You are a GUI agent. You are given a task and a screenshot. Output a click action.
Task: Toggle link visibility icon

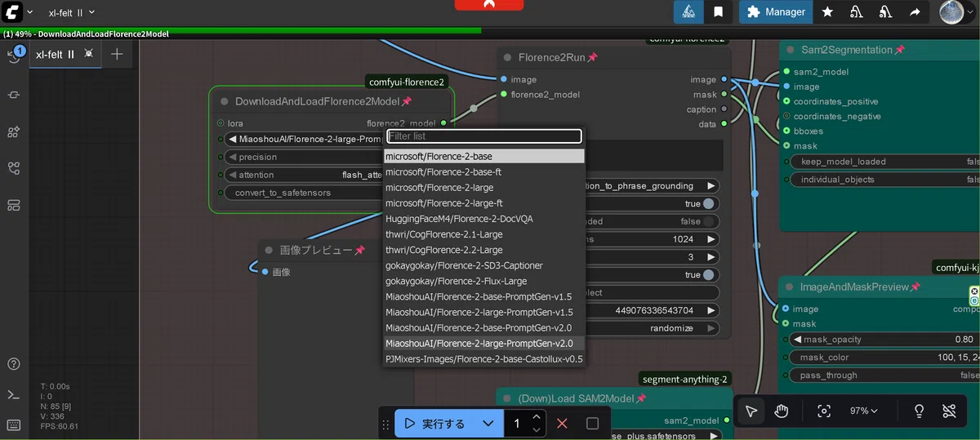pyautogui.click(x=948, y=411)
